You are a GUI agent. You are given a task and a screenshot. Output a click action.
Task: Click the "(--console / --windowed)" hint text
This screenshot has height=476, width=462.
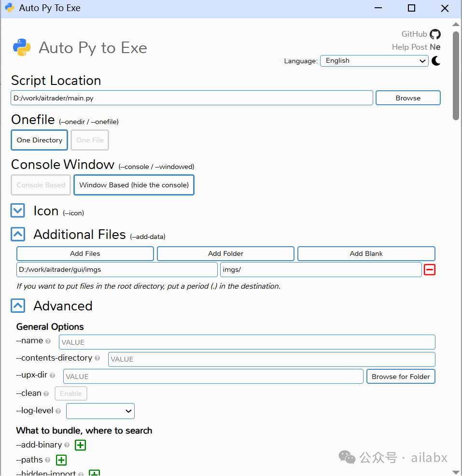pos(156,167)
